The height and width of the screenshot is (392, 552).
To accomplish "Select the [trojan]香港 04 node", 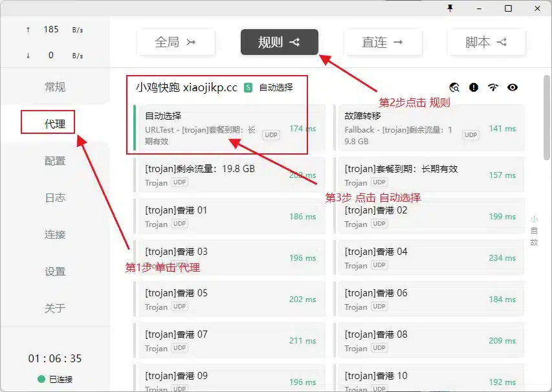I will tap(429, 257).
